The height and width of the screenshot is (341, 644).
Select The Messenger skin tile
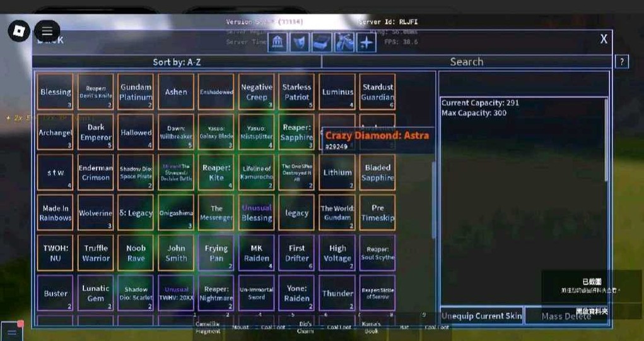pos(216,213)
